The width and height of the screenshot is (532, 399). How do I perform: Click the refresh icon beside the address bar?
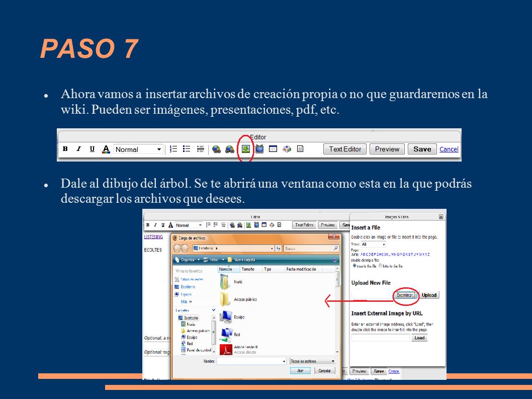click(x=278, y=249)
